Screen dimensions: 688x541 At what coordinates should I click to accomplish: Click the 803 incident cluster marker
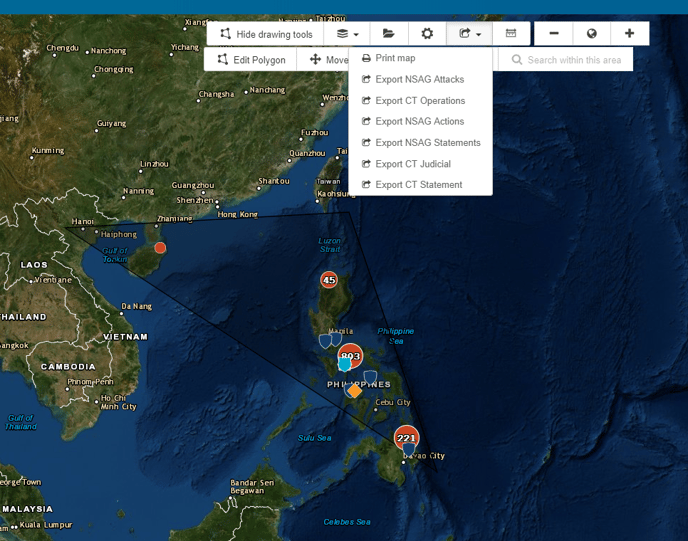pyautogui.click(x=351, y=355)
